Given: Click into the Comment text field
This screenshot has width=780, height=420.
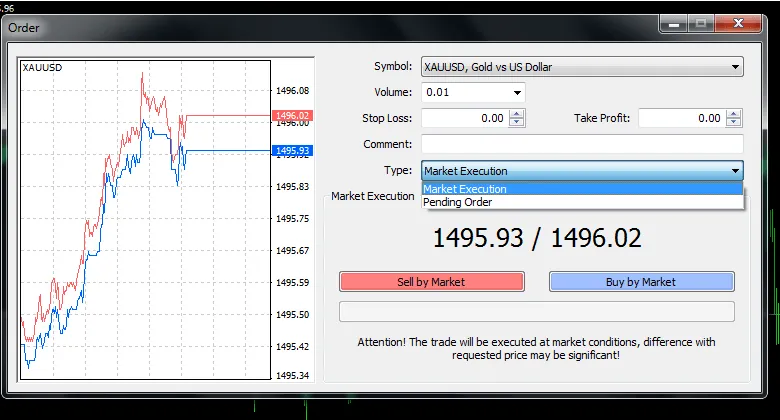Looking at the screenshot, I should tap(582, 144).
